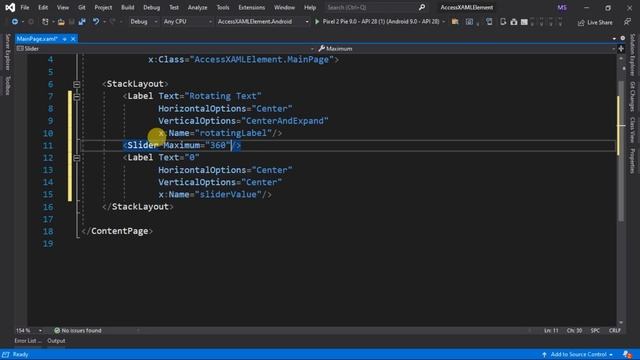The height and width of the screenshot is (360, 640).
Task: Click the folder icon after the device selector
Action: click(x=455, y=22)
